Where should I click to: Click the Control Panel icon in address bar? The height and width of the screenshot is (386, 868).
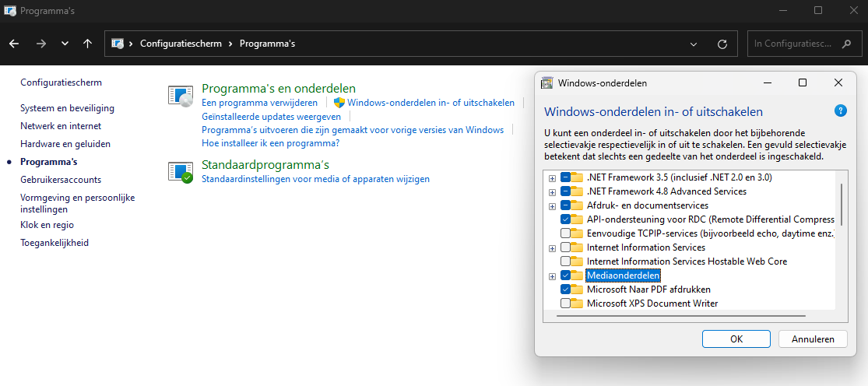point(117,44)
